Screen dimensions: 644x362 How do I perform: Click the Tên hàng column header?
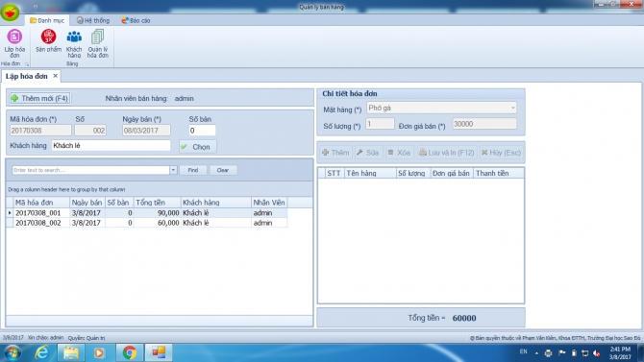point(370,173)
